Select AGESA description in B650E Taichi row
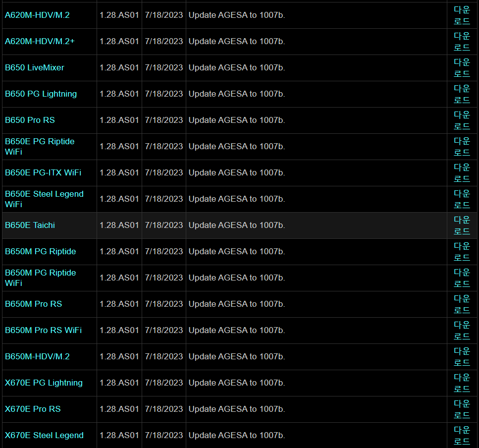The height and width of the screenshot is (448, 479). click(x=237, y=225)
